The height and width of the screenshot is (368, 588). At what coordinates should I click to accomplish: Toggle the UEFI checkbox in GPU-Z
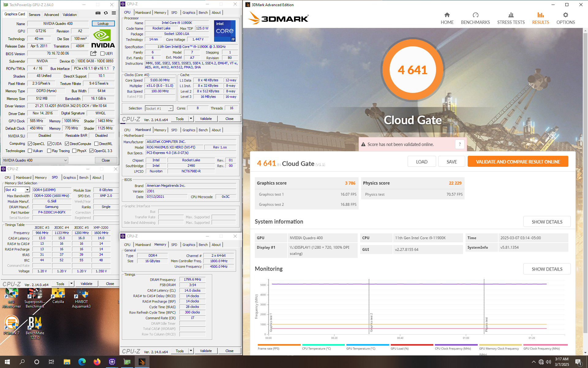[103, 54]
